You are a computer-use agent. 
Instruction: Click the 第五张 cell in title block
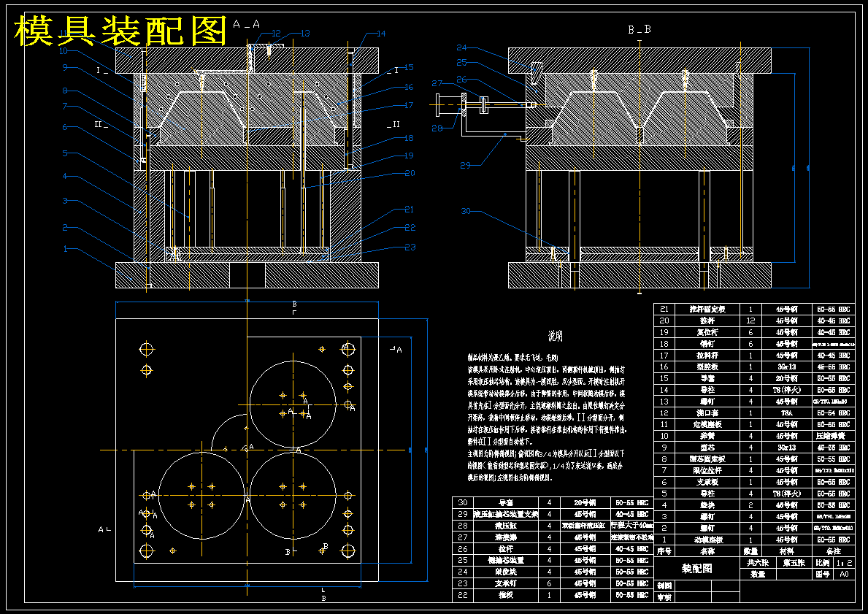click(794, 563)
